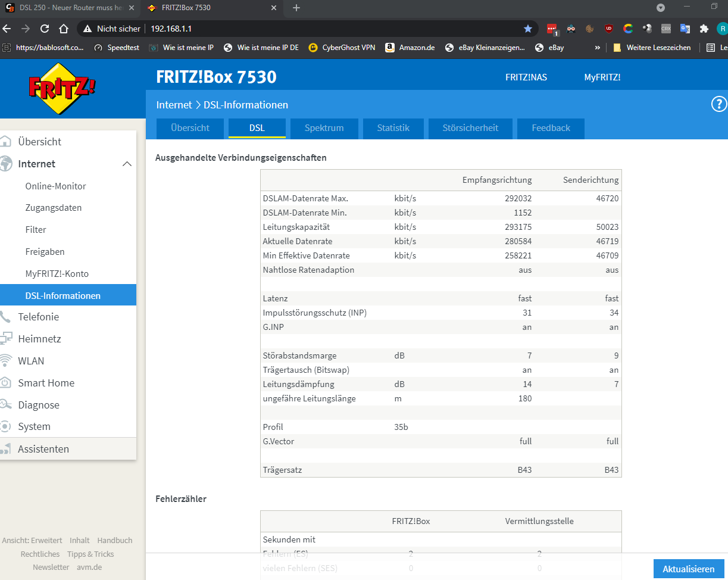Open the Übersicht tab of DSL-Informationen
728x580 pixels.
point(190,128)
